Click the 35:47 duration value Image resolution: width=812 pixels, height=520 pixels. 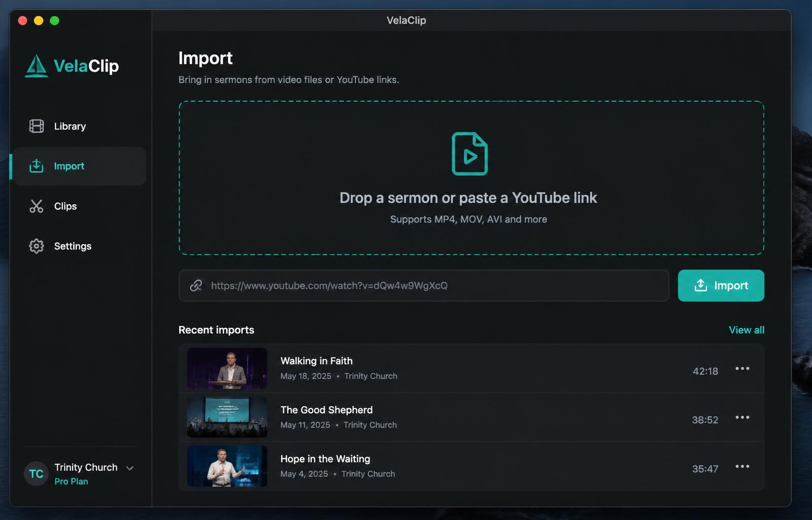click(705, 469)
